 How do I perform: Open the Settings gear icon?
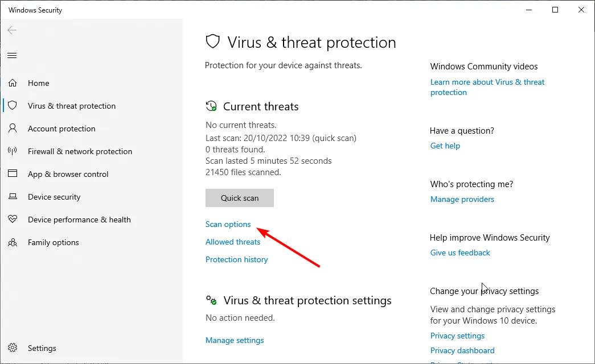point(13,348)
